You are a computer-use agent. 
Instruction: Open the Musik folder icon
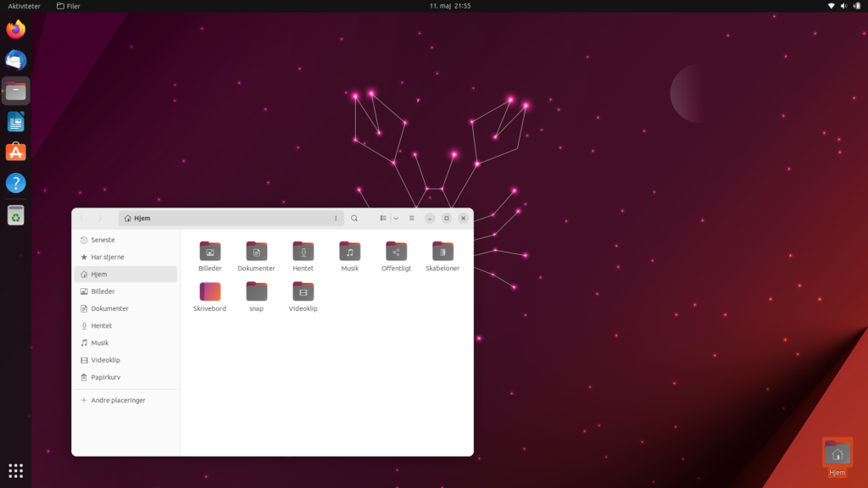[x=349, y=251]
